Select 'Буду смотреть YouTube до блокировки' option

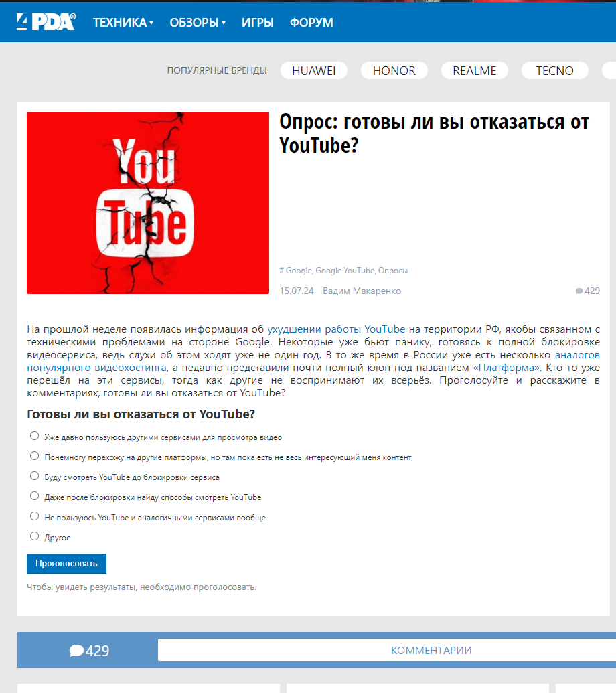(x=34, y=476)
